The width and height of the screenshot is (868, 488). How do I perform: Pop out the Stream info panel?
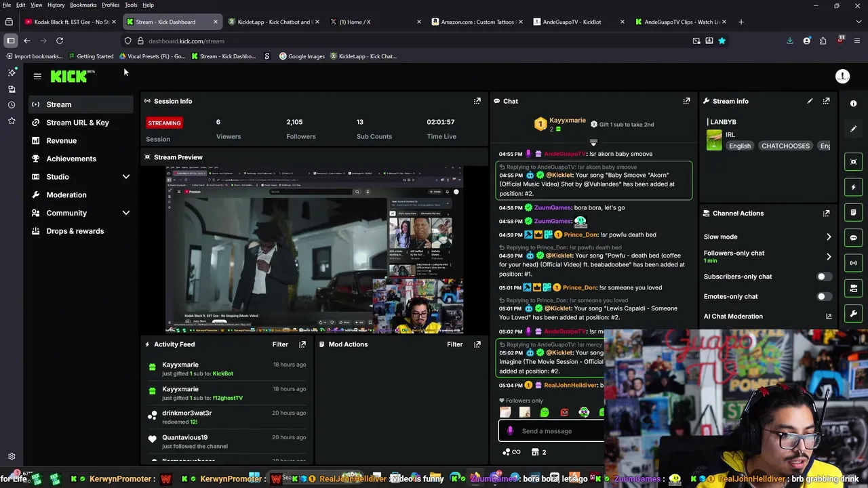[826, 101]
